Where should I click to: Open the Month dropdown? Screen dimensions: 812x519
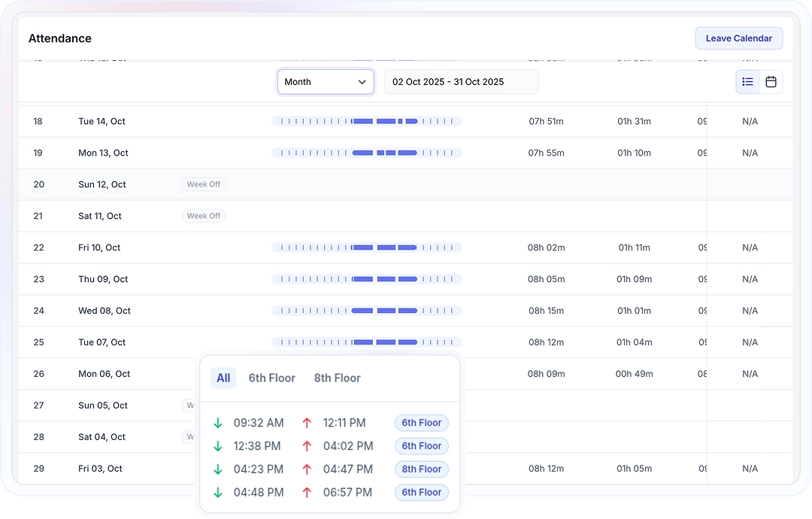(x=326, y=81)
